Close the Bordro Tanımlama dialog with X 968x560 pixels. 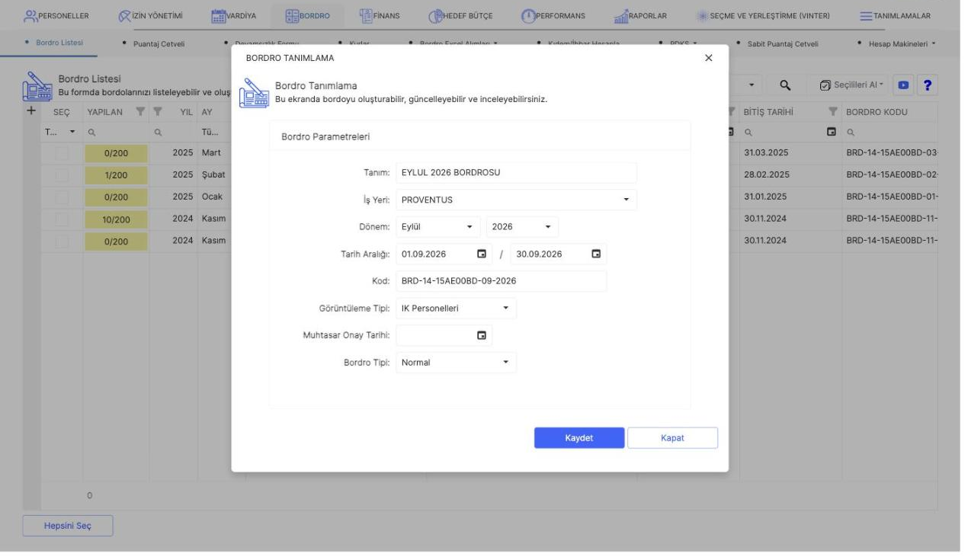(x=709, y=58)
